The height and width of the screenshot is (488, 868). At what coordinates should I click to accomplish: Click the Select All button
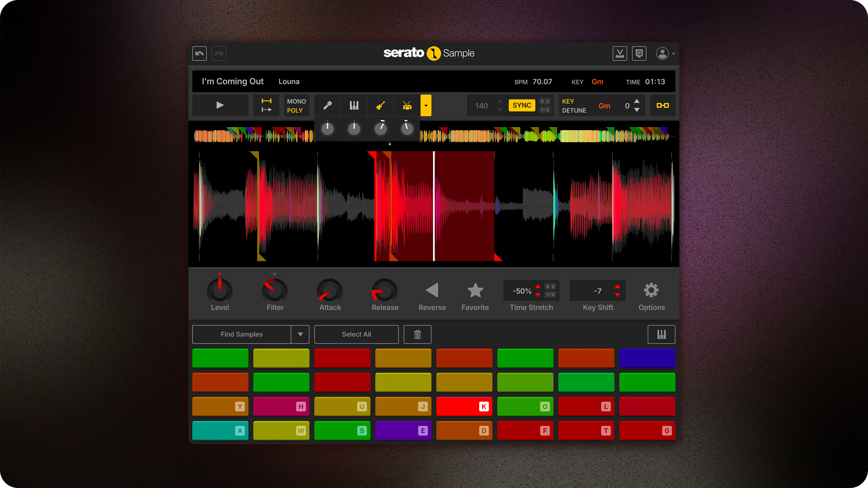356,334
